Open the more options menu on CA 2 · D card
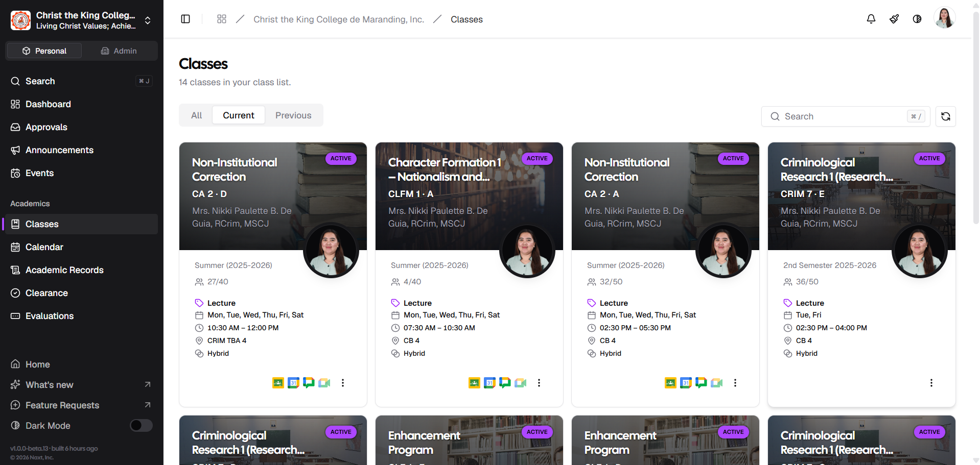This screenshot has height=465, width=980. coord(343,383)
